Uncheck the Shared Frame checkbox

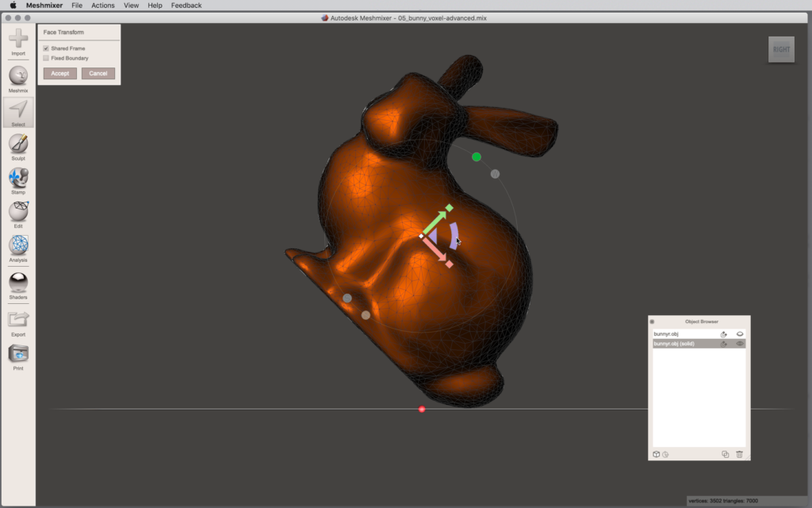(46, 48)
